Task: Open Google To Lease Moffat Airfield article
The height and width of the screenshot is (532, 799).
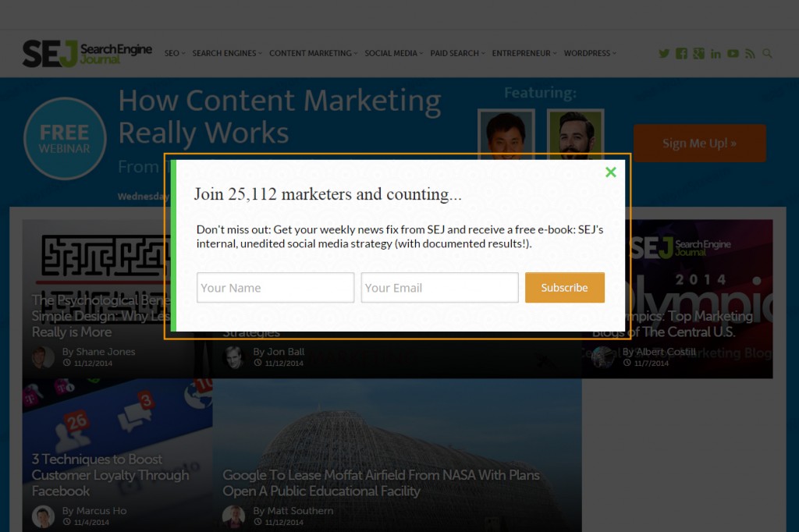Action: click(x=381, y=483)
